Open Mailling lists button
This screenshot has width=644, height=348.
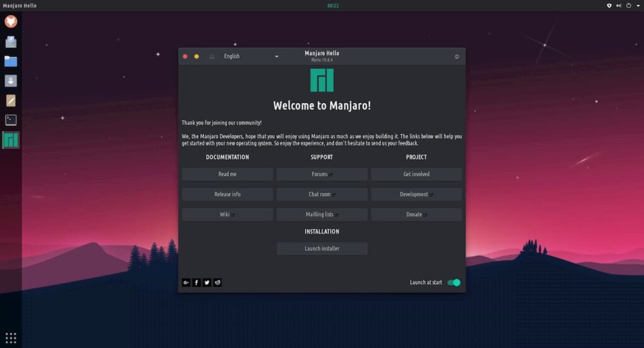[322, 215]
